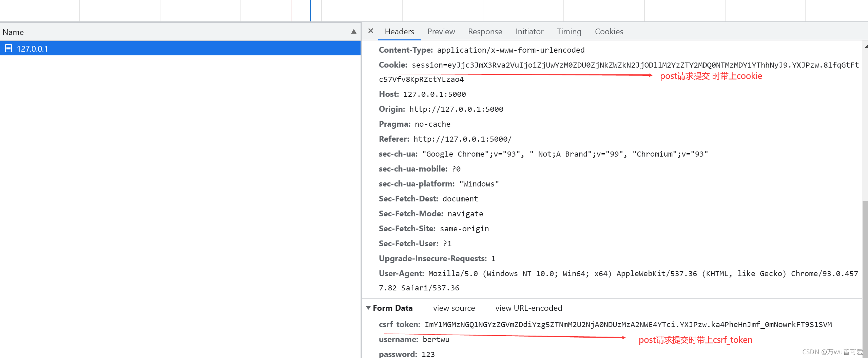
Task: Click the sec-ch-ua-platform "Windows" value
Action: [x=479, y=184]
